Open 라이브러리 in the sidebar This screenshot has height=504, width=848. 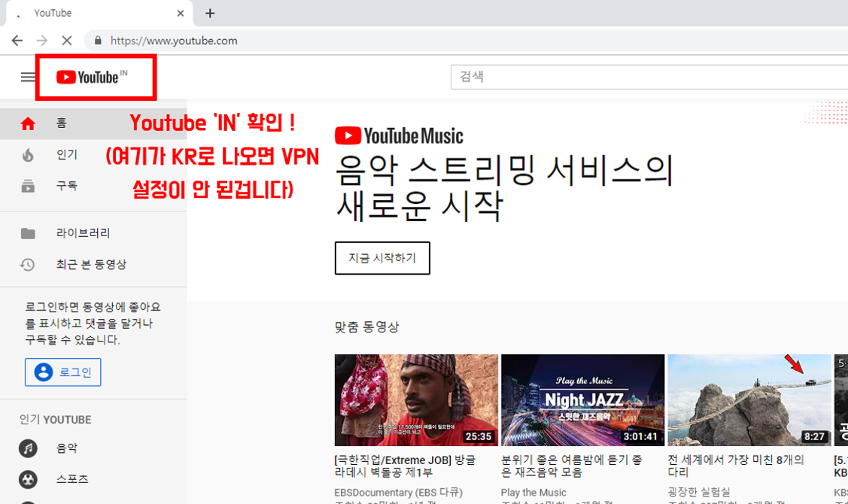pyautogui.click(x=84, y=233)
